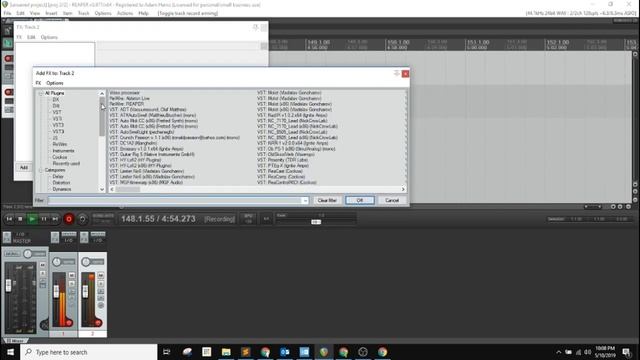The height and width of the screenshot is (360, 640).
Task: Click Add button in FX: Track 2 window
Action: 24,168
